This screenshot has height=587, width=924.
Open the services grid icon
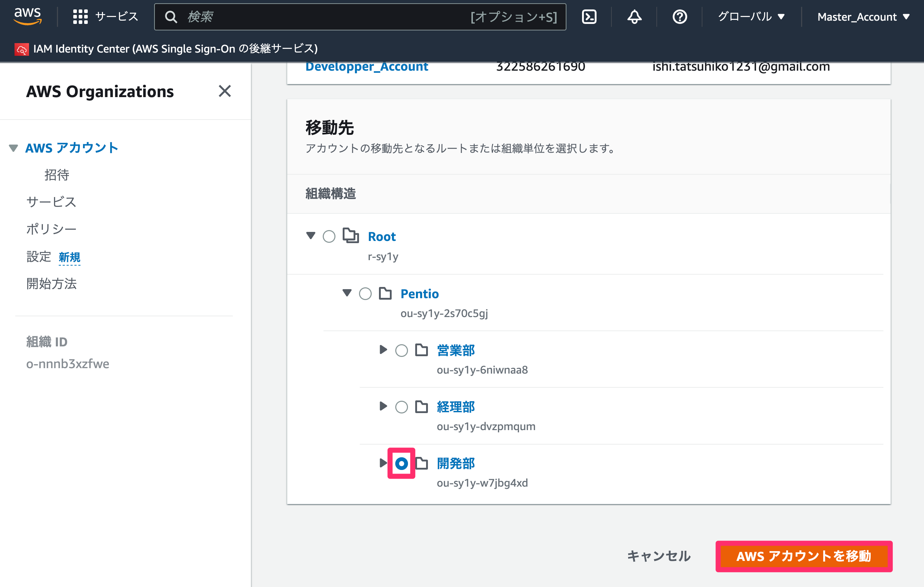coord(80,16)
